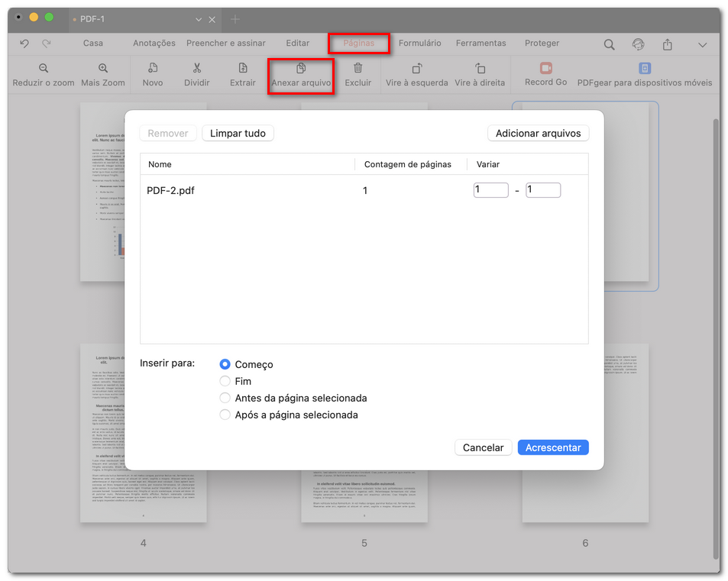Image resolution: width=728 pixels, height=581 pixels.
Task: Click the Excluir trash icon
Action: click(358, 69)
